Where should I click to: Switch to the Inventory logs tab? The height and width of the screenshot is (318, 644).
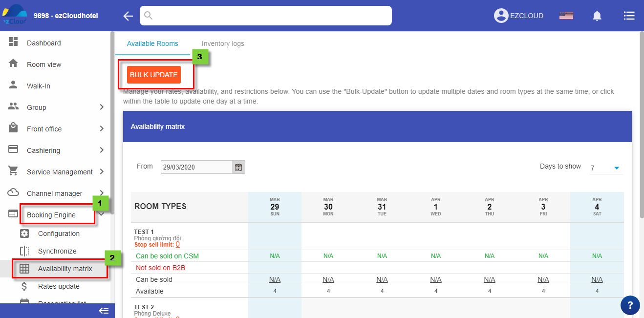(x=223, y=43)
